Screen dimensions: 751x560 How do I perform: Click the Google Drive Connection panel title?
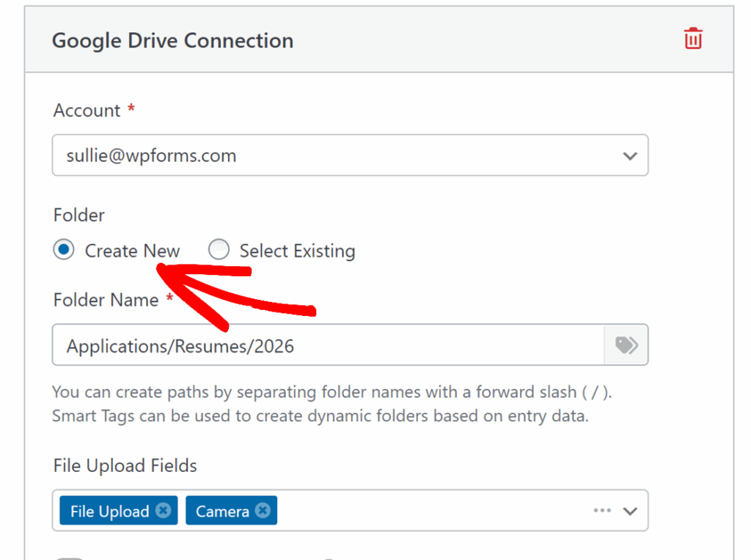click(x=172, y=40)
